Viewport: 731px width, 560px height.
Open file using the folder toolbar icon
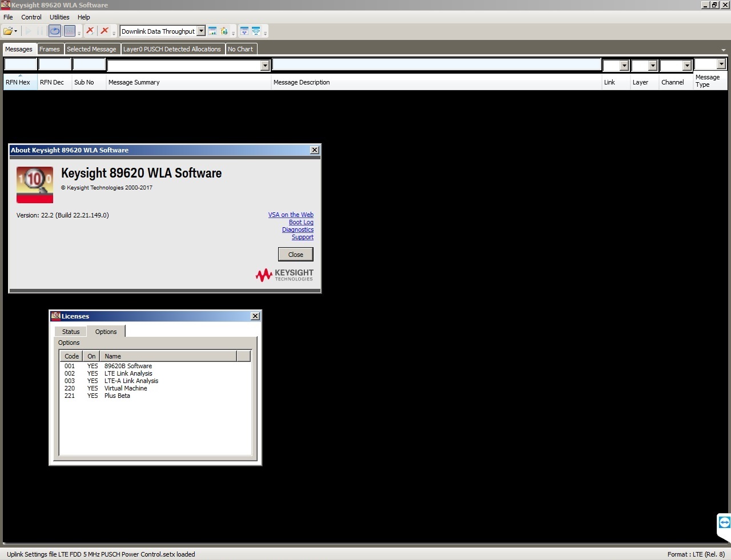[8, 31]
